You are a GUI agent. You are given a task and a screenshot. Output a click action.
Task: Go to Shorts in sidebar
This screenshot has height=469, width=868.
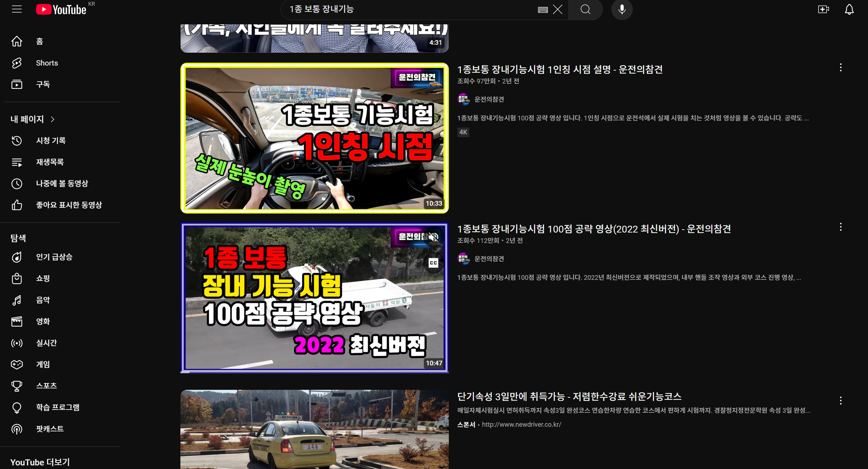coord(47,63)
